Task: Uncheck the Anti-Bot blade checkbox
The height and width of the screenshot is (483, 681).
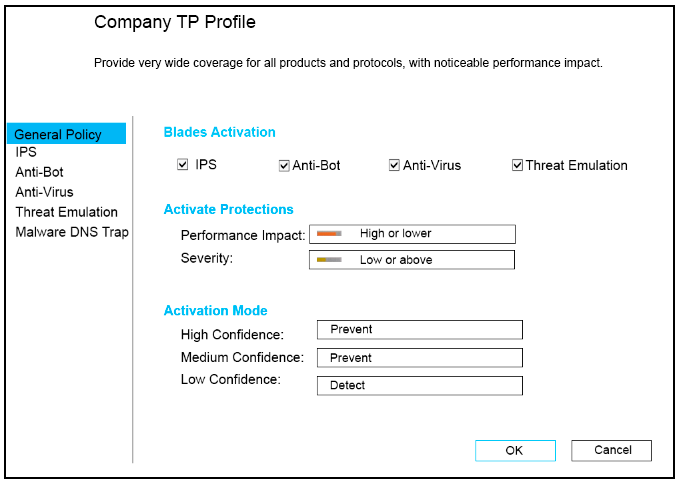Action: (x=285, y=165)
